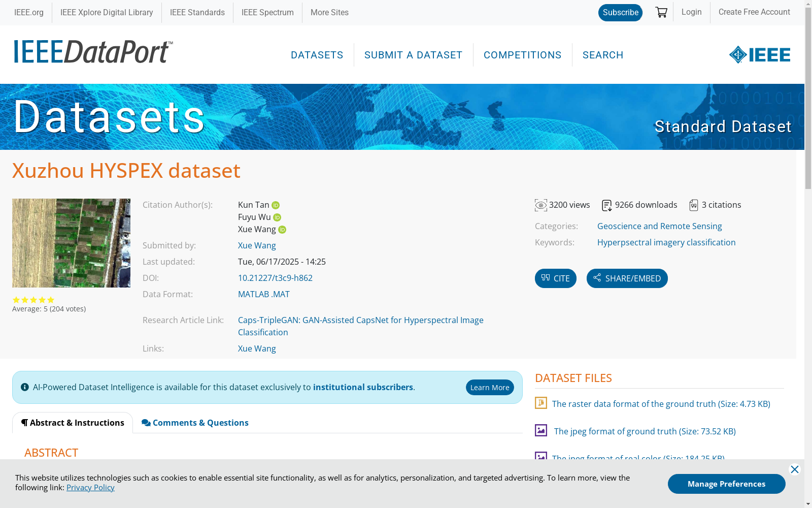Click the SHARE/EMBED button

627,278
